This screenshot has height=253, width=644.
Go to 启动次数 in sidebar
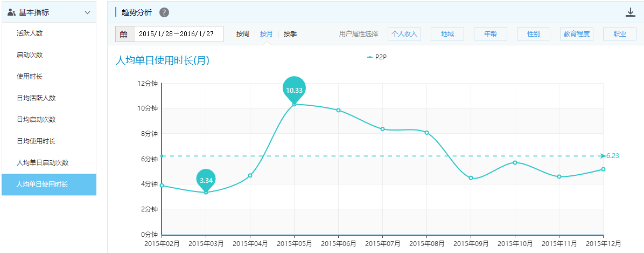coord(30,55)
